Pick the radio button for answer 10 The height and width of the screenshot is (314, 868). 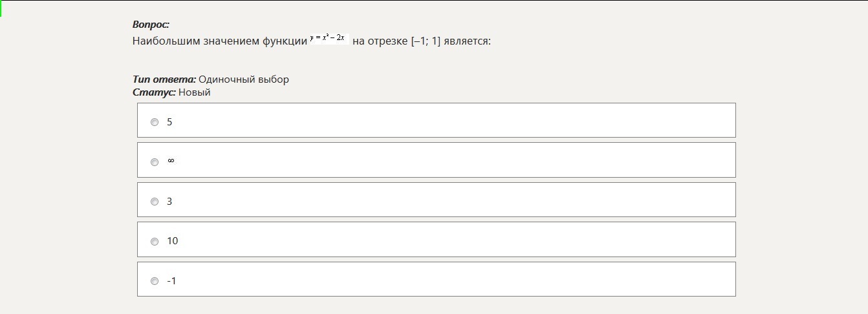[x=155, y=242]
